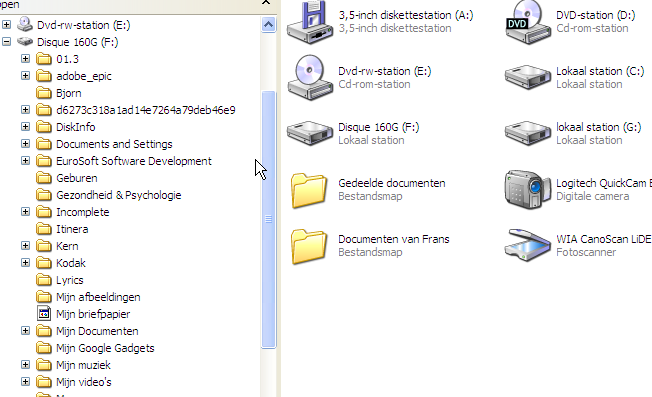Open the WIA CanoScan LiDE scanner icon
The image size is (652, 397).
pyautogui.click(x=528, y=245)
